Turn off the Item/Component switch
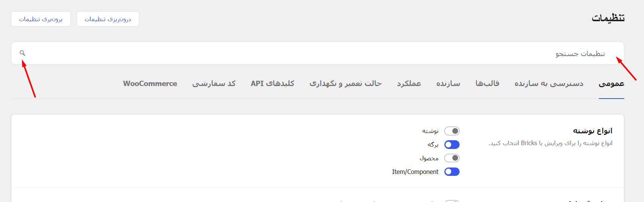 click(x=452, y=172)
